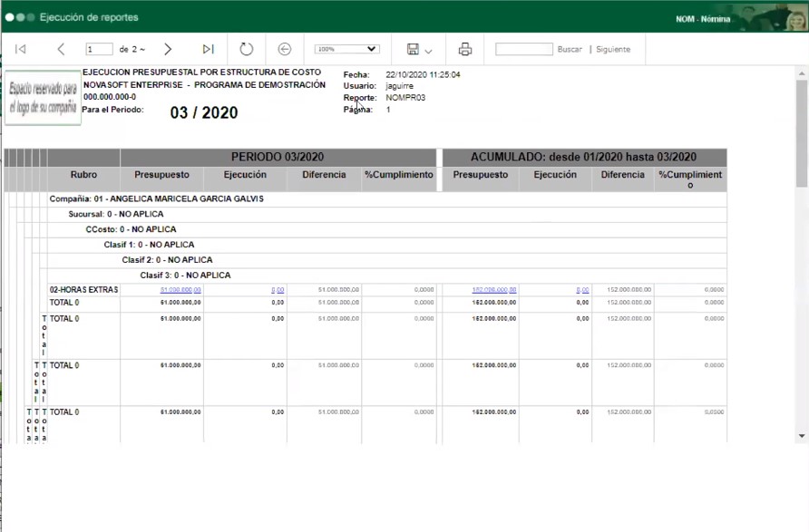Advance to next report page

[x=168, y=49]
